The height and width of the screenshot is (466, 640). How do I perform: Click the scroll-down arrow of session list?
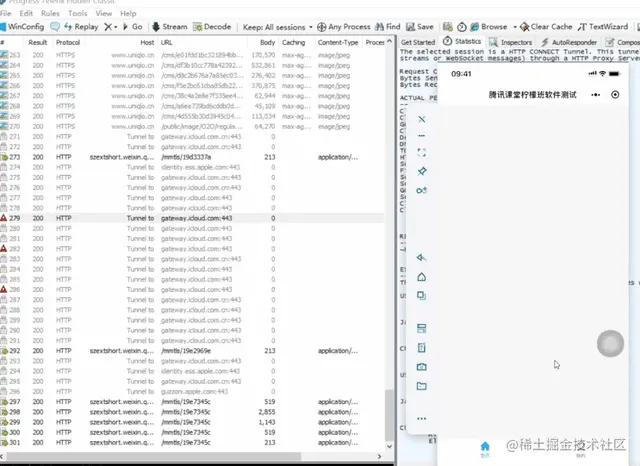coord(389,446)
